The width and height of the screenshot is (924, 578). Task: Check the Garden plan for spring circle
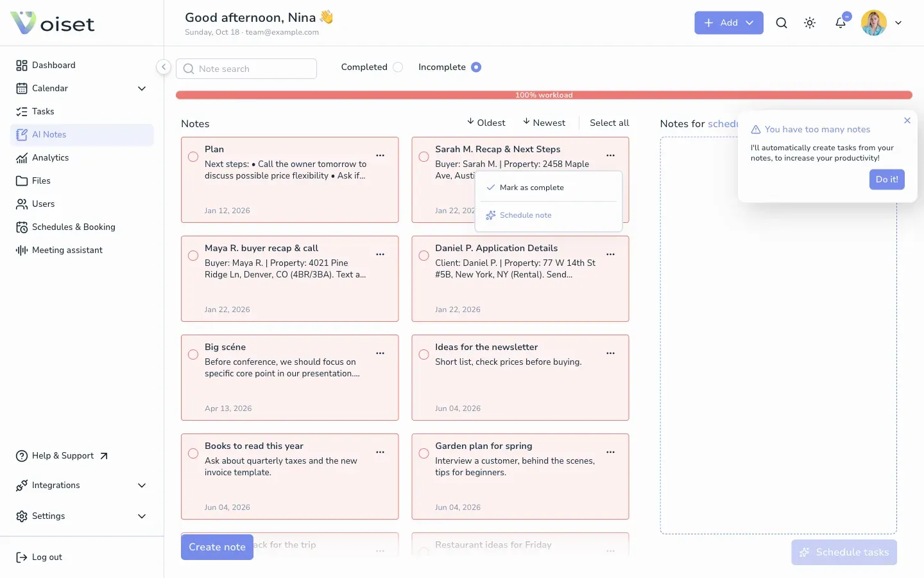point(424,453)
